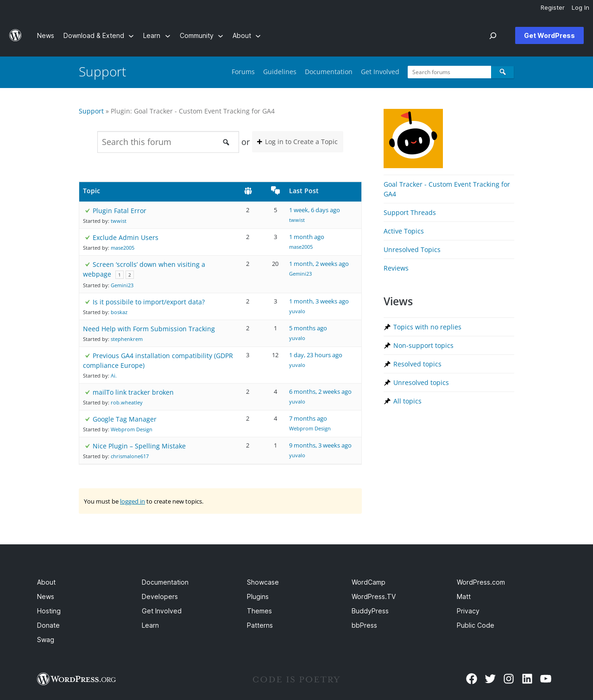Open the Unresolved Topics sidebar link
Screen dimensions: 593x700
pos(412,250)
